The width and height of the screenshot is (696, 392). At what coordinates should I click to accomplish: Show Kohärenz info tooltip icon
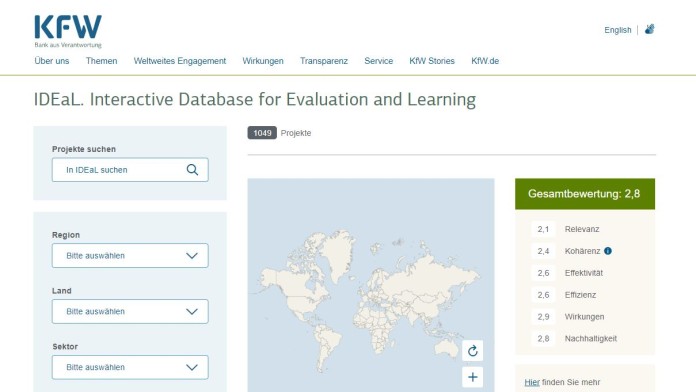(608, 251)
